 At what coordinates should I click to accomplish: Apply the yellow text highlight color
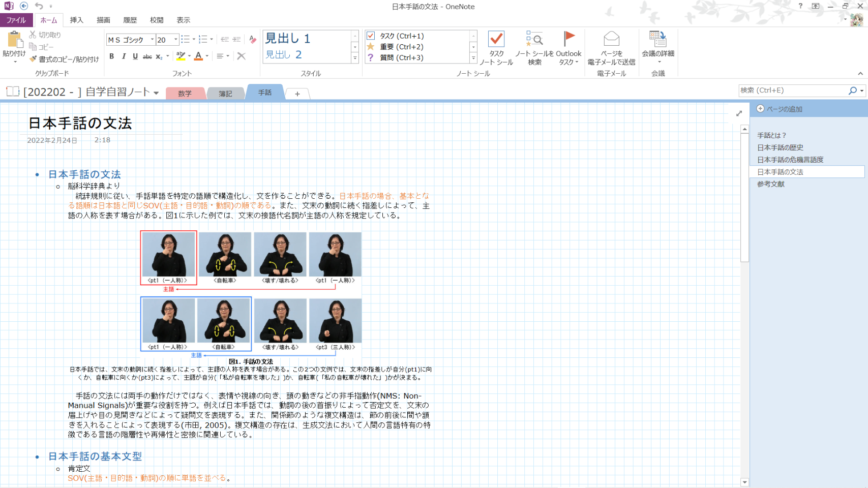181,56
